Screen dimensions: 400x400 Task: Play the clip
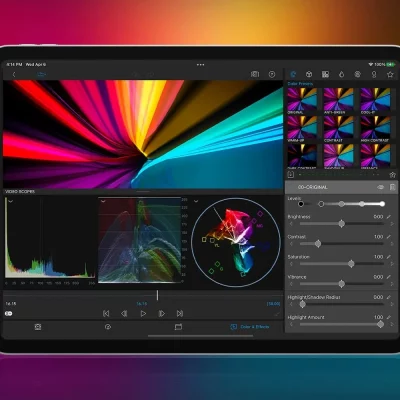143,313
